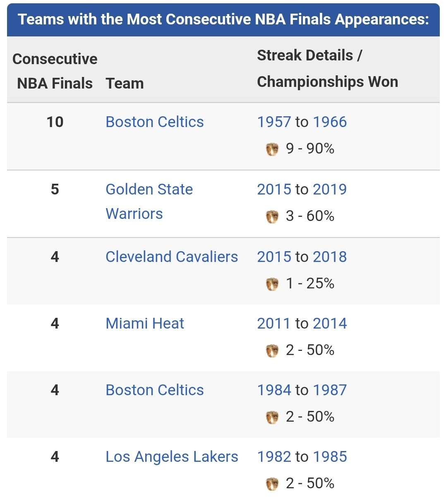This screenshot has width=446, height=504.
Task: Click the trophy icon in the 1984 Celtics row
Action: [x=272, y=417]
